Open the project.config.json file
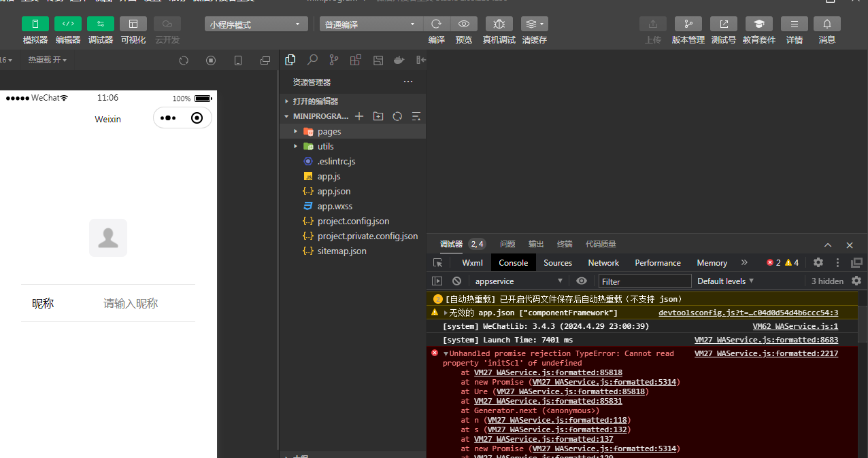The height and width of the screenshot is (458, 868). pyautogui.click(x=353, y=221)
